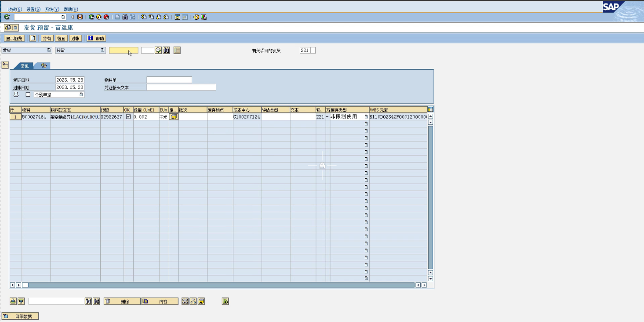644x322 pixels.
Task: Click the table column settings icon
Action: tap(430, 109)
